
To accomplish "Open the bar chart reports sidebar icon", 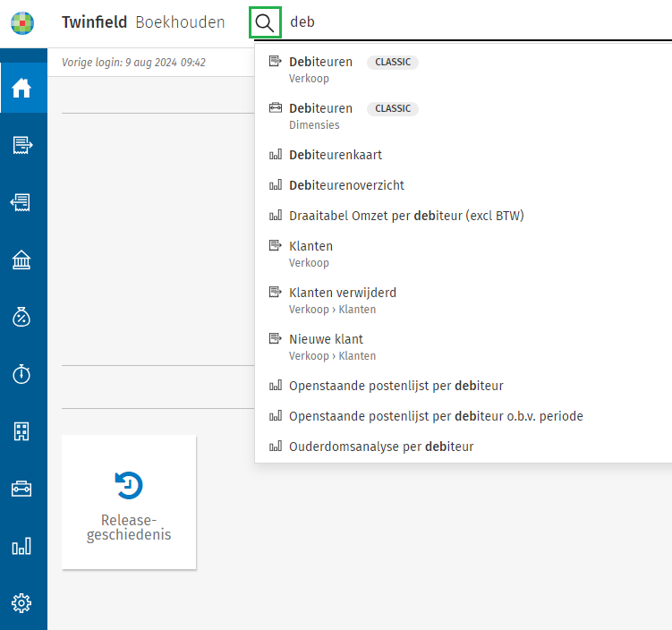I will (22, 546).
